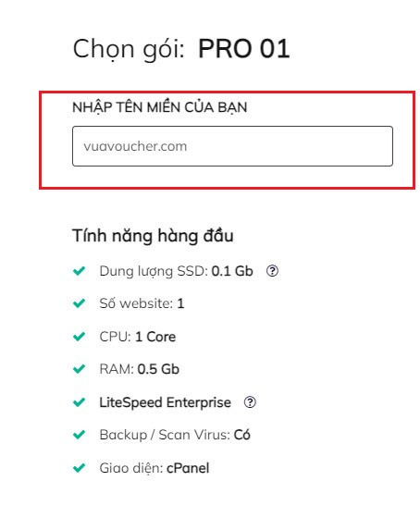420x518 pixels.
Task: Click the domain name input field
Action: point(232,146)
